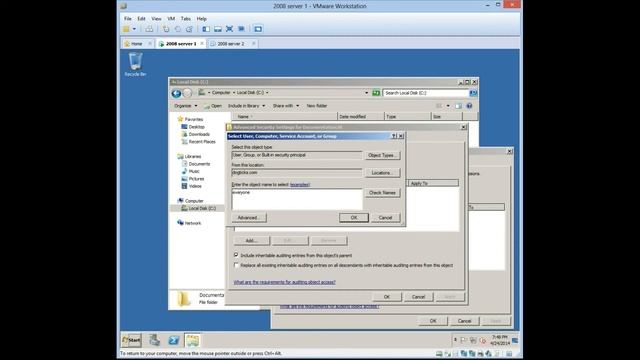This screenshot has height=360, width=640.
Task: Expand the address bar history dropdown
Action: [366, 93]
